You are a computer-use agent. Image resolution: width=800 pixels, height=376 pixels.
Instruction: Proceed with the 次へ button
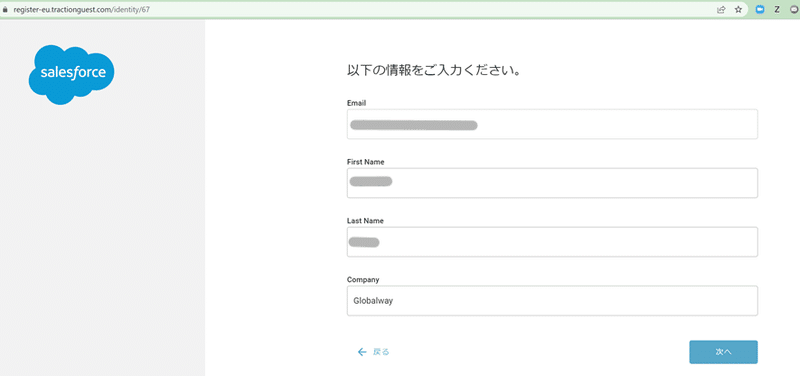(x=723, y=352)
